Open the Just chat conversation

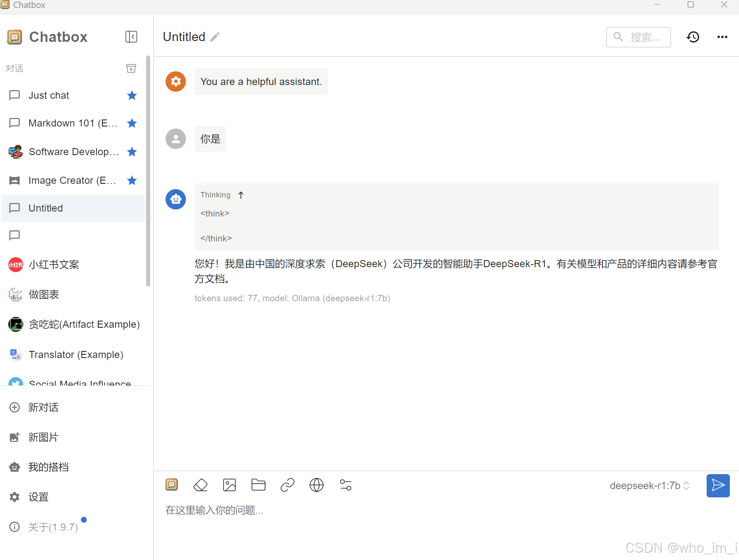[x=73, y=95]
